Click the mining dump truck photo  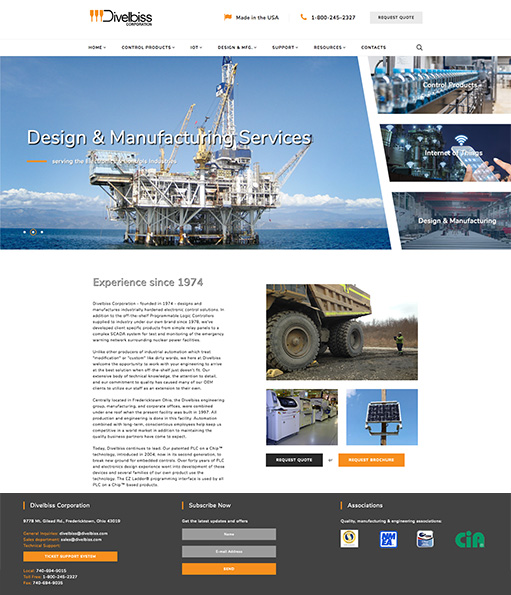342,332
